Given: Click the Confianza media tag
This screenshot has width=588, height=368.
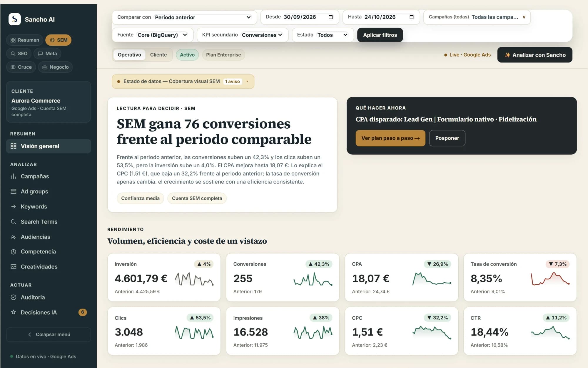Looking at the screenshot, I should coord(140,198).
